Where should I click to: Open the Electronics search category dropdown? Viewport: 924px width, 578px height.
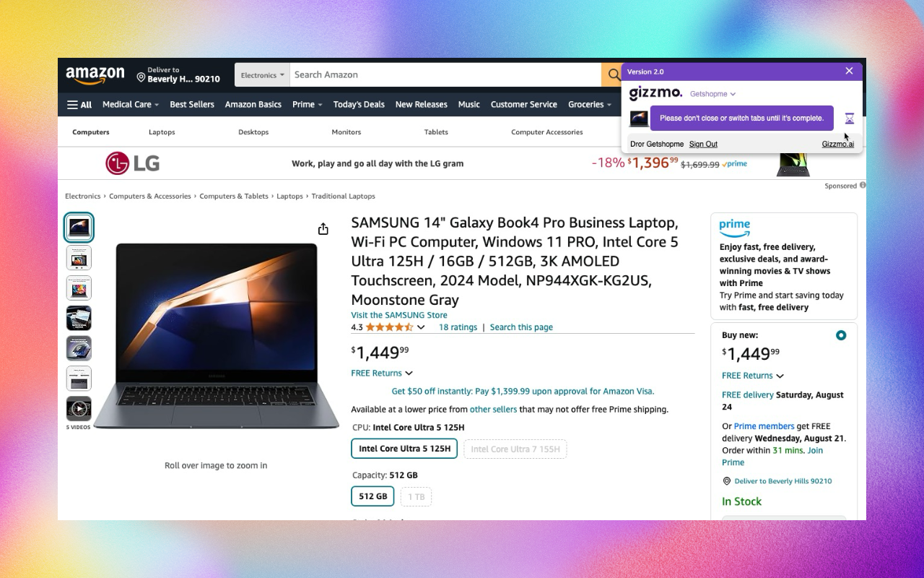pyautogui.click(x=262, y=75)
